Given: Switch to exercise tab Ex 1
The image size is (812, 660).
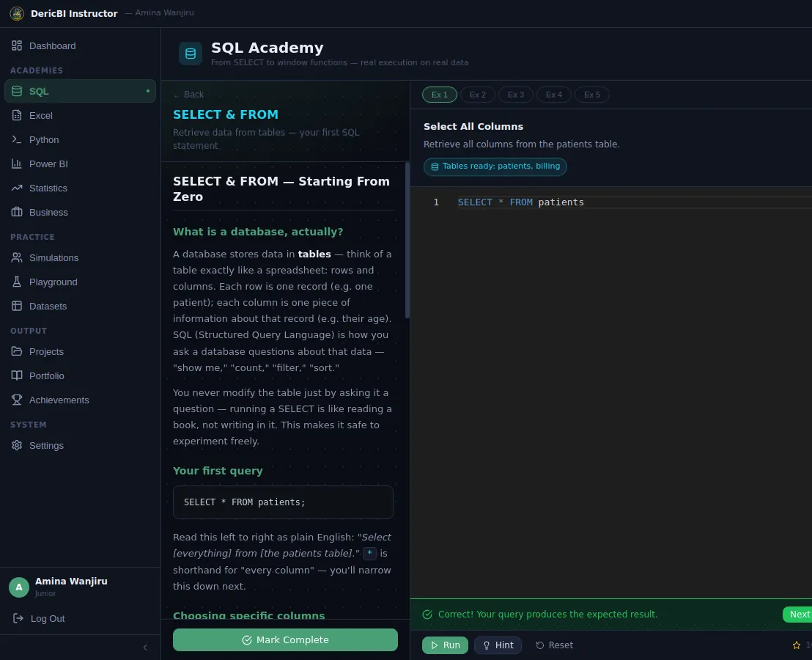Looking at the screenshot, I should (440, 95).
